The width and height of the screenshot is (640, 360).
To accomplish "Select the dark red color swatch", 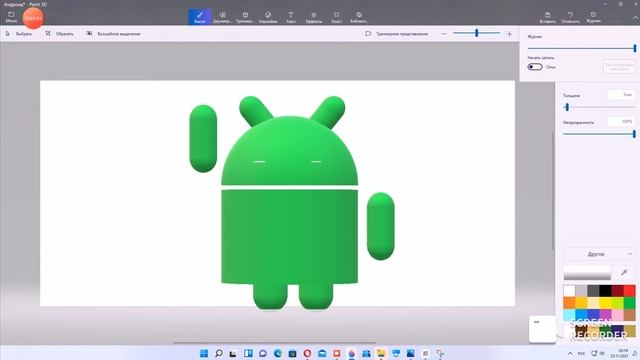I will 617,291.
